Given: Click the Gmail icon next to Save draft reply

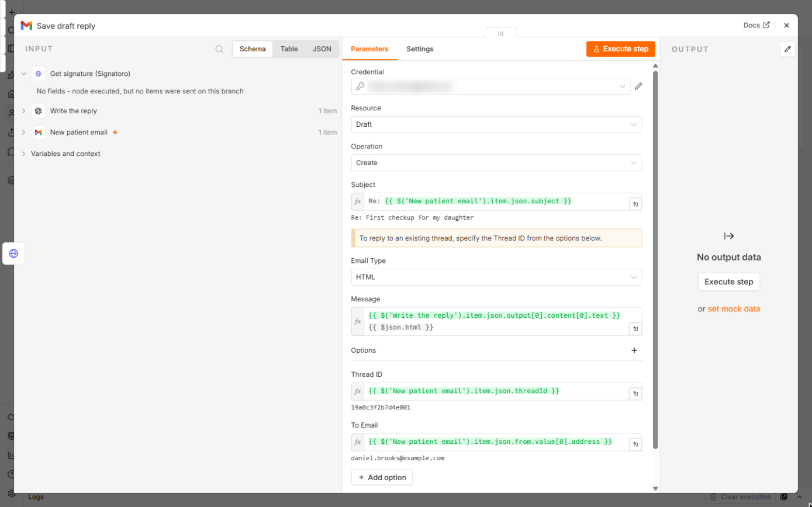Looking at the screenshot, I should (x=26, y=26).
